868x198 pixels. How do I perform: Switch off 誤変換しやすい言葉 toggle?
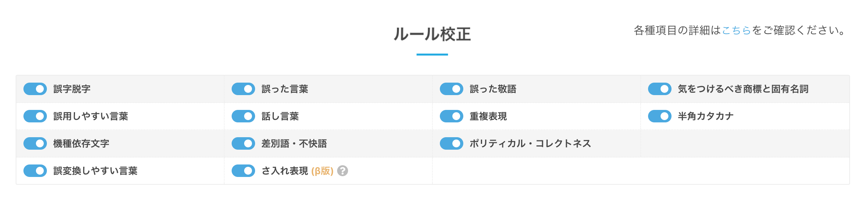pyautogui.click(x=35, y=171)
